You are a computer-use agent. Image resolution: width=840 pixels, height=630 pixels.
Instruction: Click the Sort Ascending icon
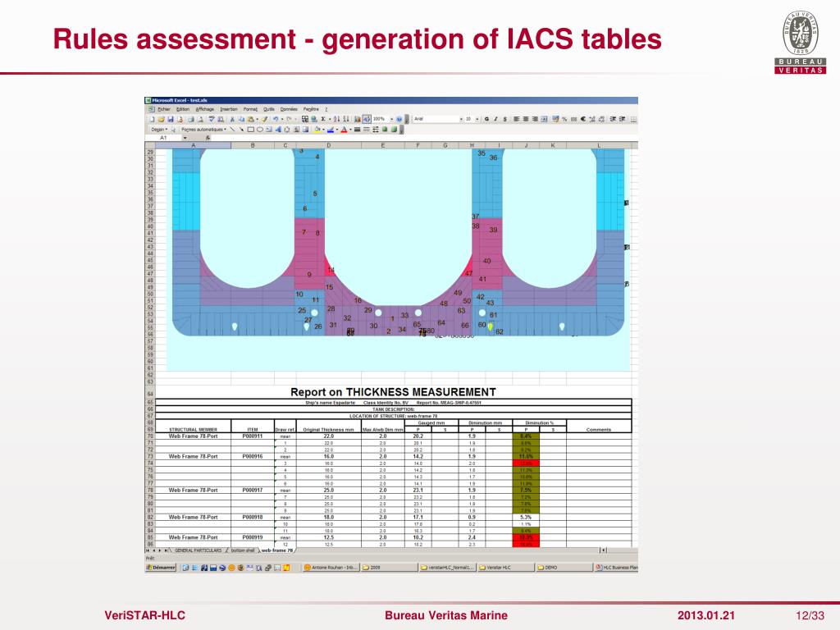pos(337,119)
